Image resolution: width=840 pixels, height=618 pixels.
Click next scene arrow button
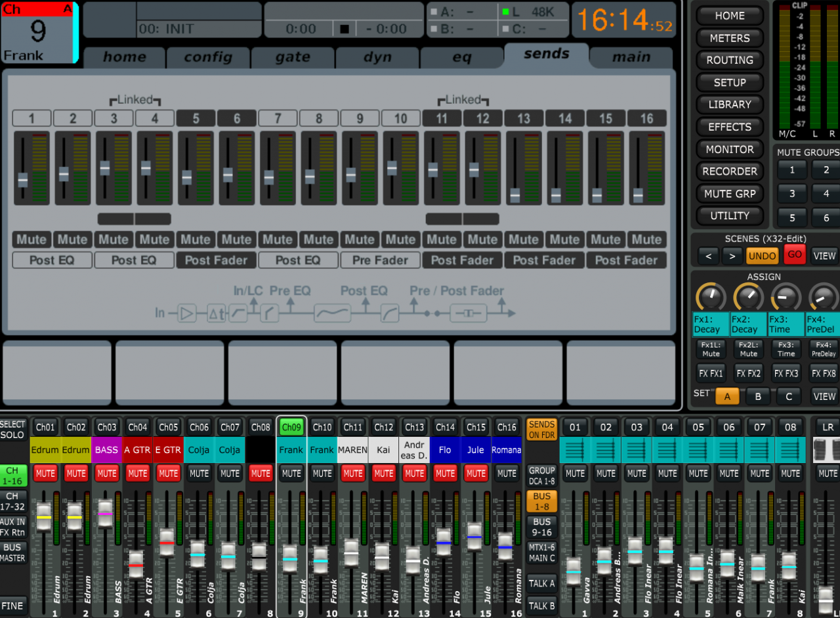point(732,255)
